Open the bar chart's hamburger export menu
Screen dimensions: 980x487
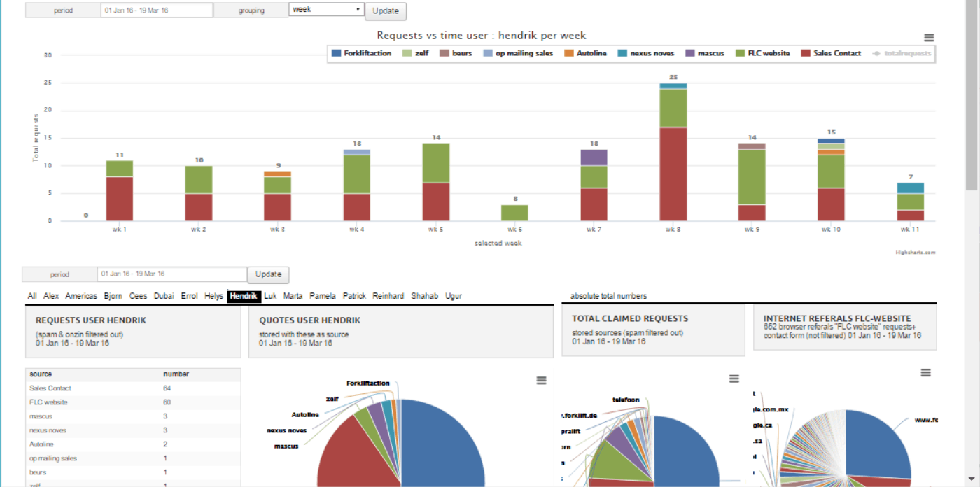(928, 38)
